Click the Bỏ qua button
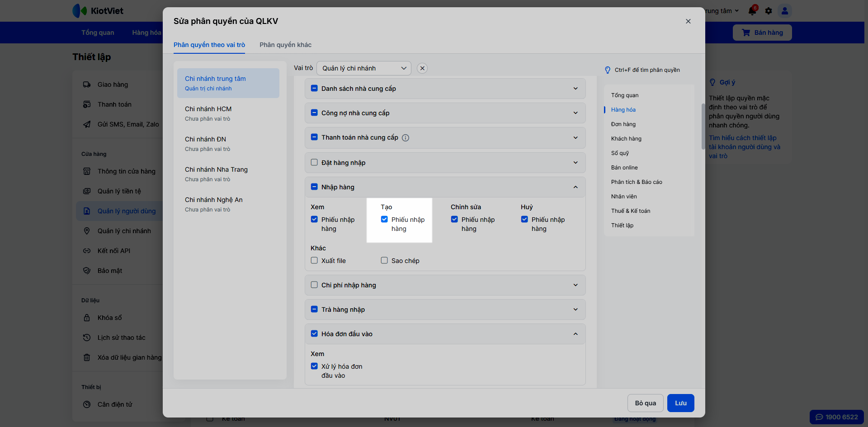868x427 pixels. tap(645, 403)
